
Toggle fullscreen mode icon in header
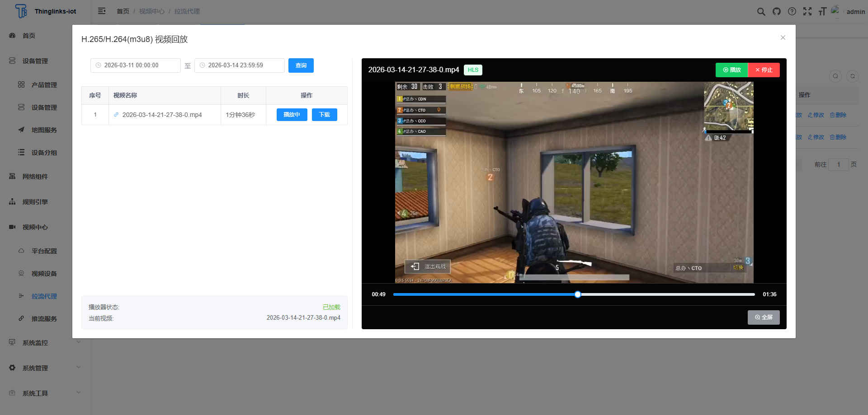(807, 12)
